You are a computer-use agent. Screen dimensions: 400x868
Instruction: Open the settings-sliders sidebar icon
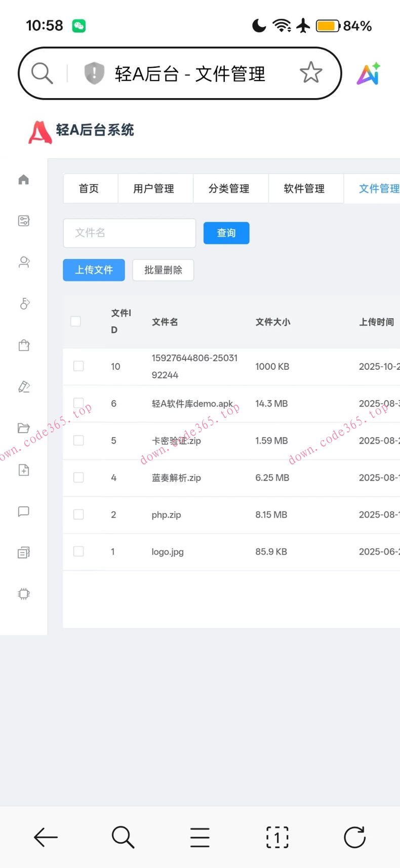pyautogui.click(x=24, y=221)
